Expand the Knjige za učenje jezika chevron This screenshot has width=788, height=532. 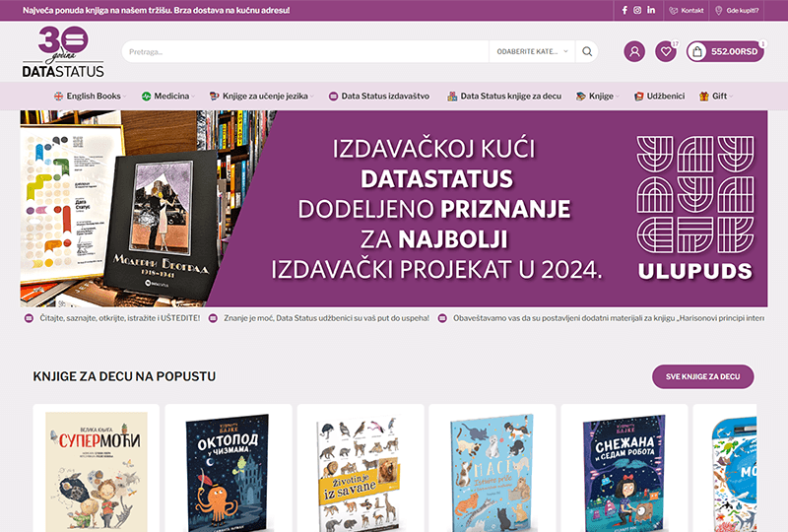coord(311,96)
